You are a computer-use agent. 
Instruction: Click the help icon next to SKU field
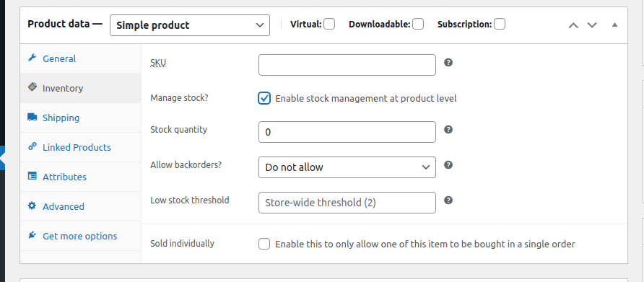coord(448,63)
